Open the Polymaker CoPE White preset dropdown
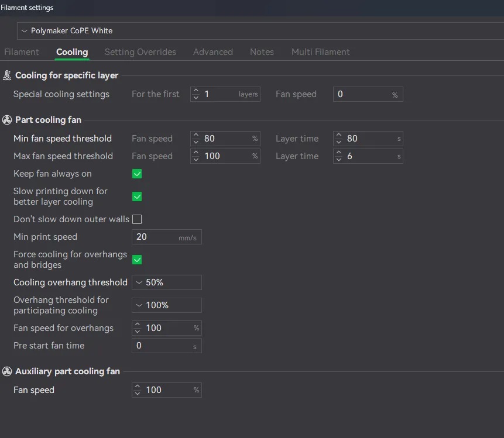 pos(260,31)
